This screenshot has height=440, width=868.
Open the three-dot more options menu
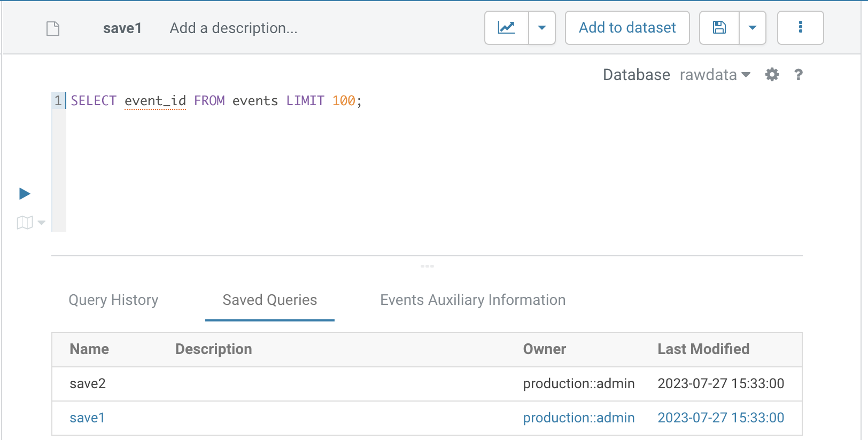tap(800, 28)
